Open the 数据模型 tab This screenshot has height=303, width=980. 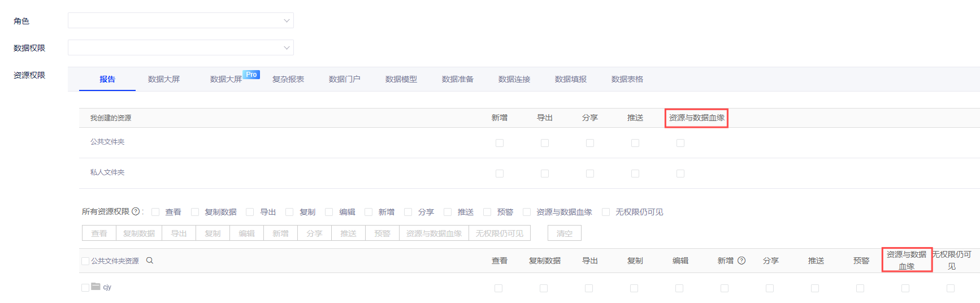pos(401,79)
